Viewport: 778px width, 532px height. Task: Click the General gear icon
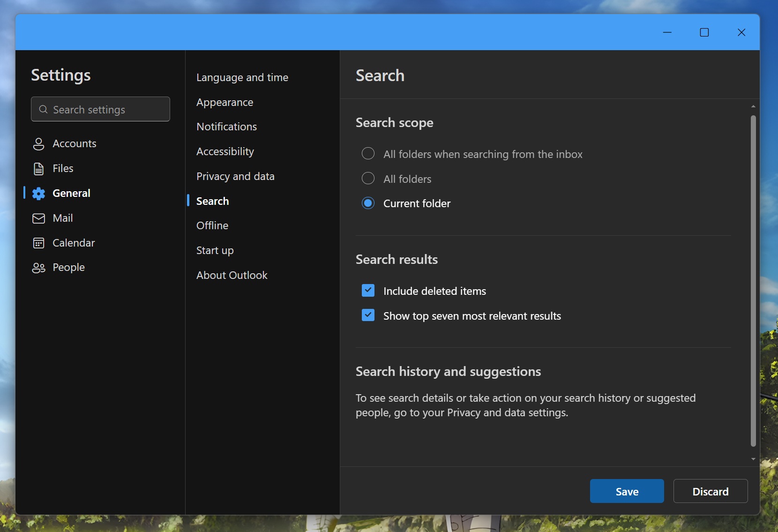point(39,193)
